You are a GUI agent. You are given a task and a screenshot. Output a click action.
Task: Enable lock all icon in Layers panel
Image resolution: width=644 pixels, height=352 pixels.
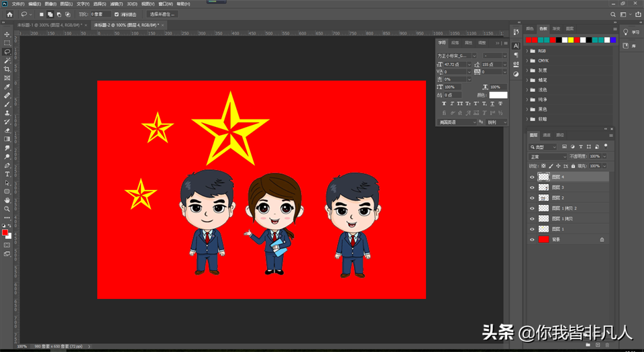573,166
